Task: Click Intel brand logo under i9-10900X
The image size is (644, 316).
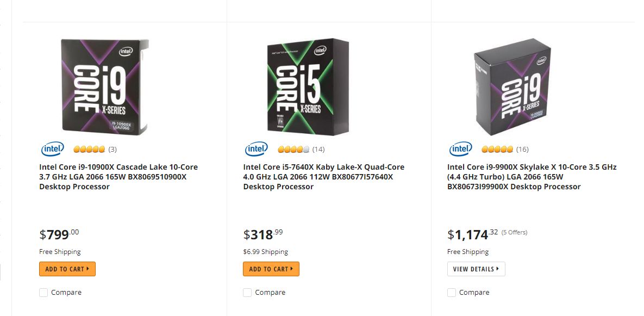Action: 52,149
